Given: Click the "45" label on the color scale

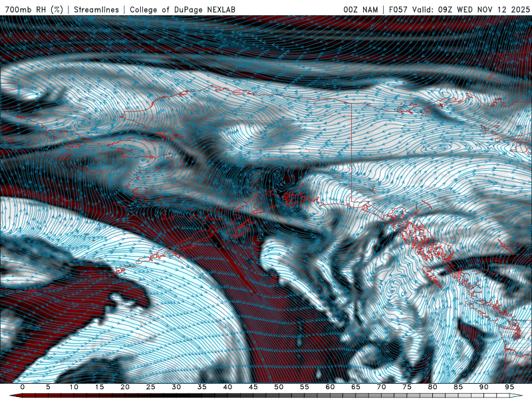Looking at the screenshot, I should click(253, 387).
